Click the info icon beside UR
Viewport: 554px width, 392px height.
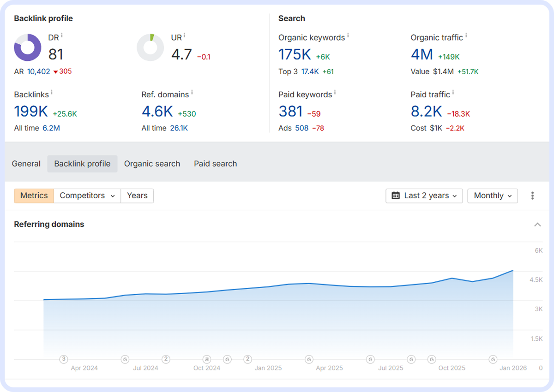[185, 36]
